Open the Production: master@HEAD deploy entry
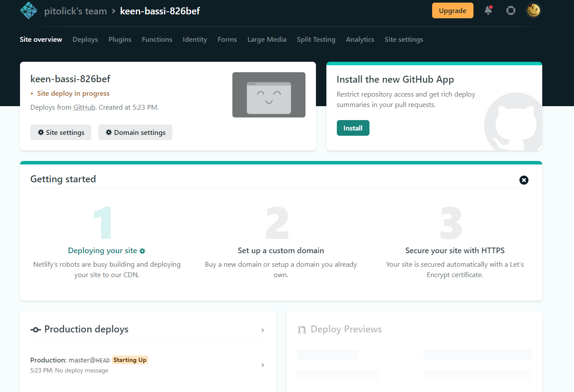 pyautogui.click(x=148, y=365)
